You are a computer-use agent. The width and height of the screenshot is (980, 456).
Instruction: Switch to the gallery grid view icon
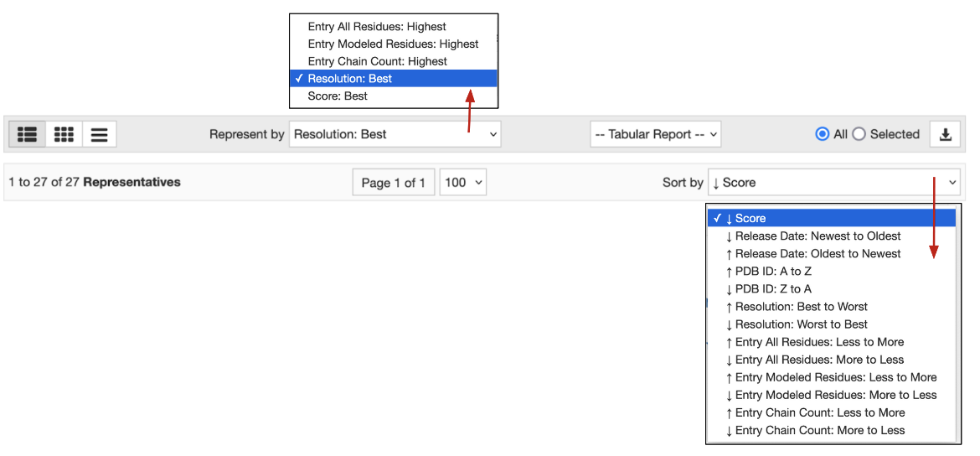click(63, 134)
